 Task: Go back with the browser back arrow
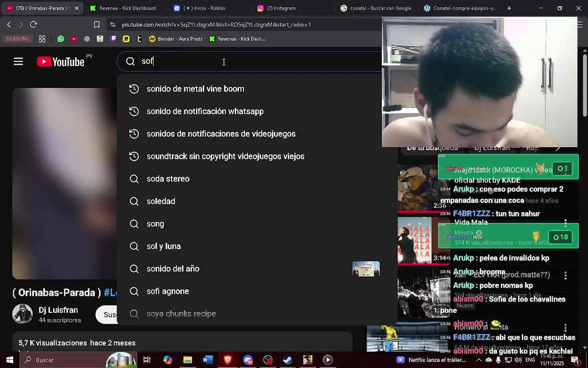[x=9, y=25]
